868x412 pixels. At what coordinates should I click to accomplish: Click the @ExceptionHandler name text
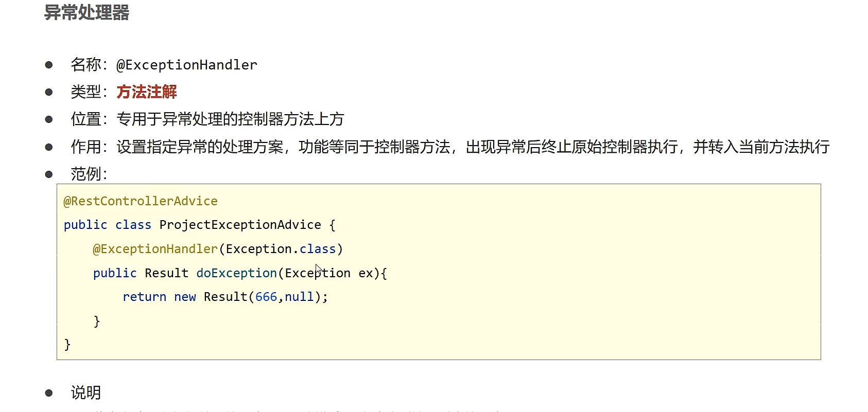point(187,65)
